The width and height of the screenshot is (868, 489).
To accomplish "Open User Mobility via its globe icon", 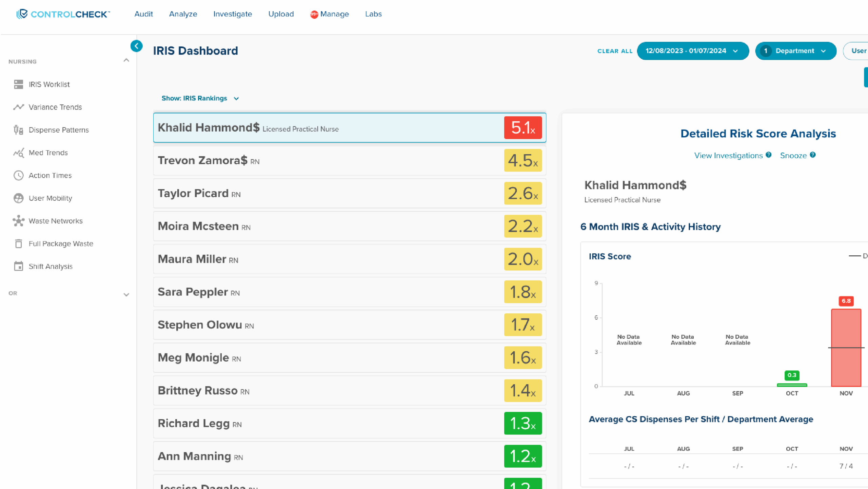I will click(18, 198).
